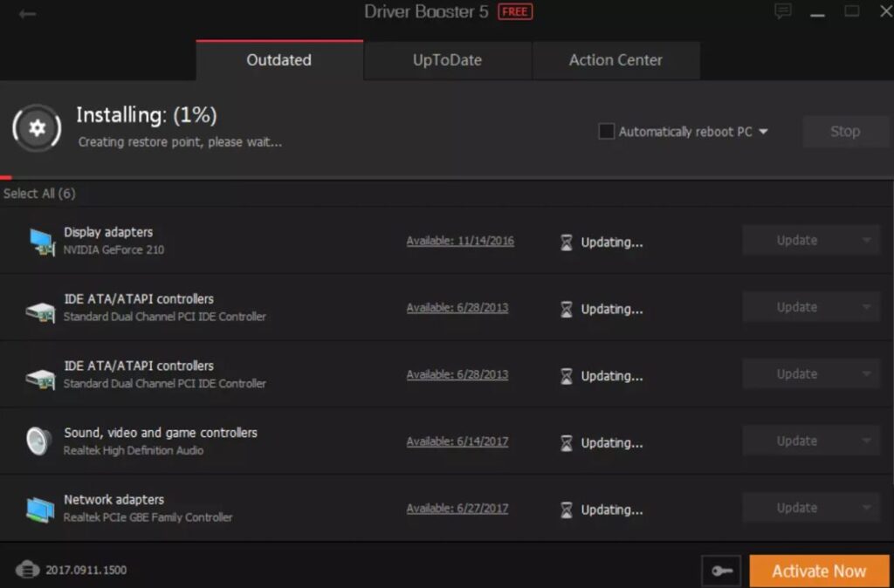894x588 pixels.
Task: Switch to the UpToDate tab
Action: (447, 60)
